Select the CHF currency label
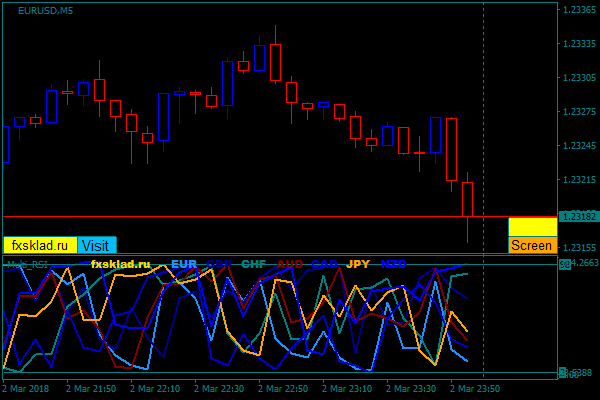The width and height of the screenshot is (600, 400). pos(254,264)
